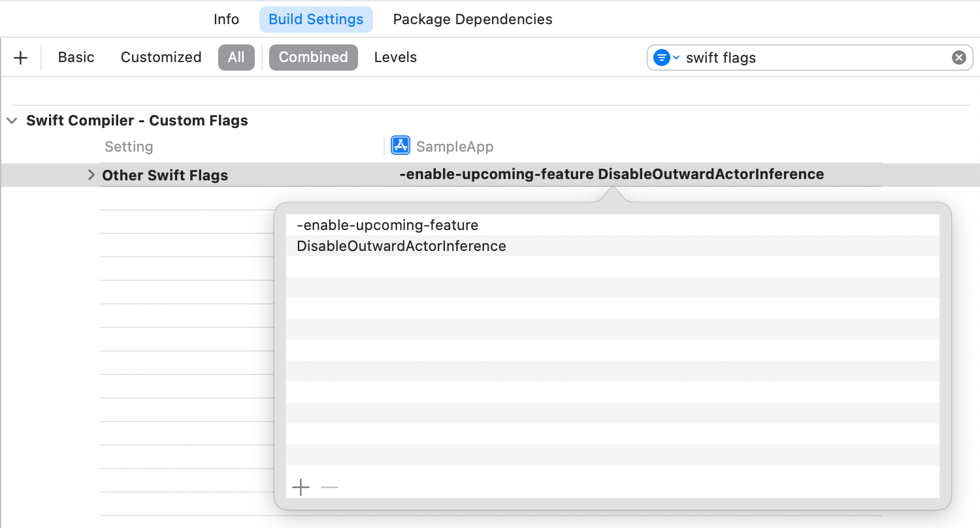Remove a flag using the minus icon

click(329, 487)
